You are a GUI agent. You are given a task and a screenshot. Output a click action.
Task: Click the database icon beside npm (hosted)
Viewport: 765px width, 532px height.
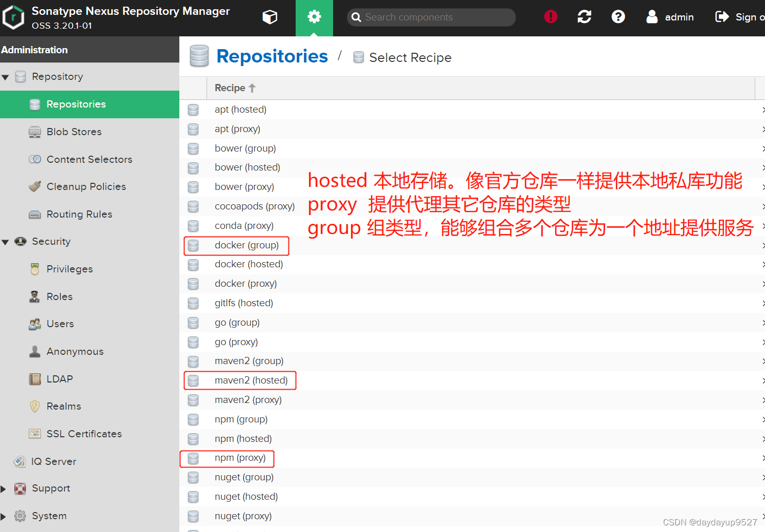193,439
